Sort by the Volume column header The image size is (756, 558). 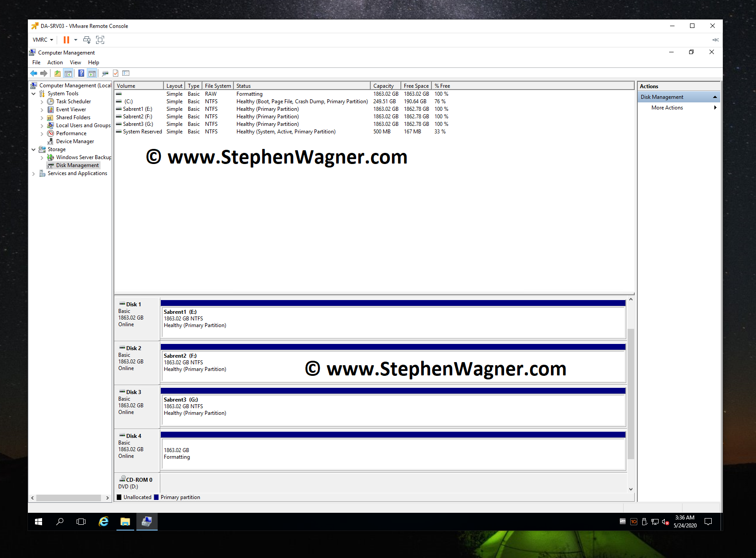[x=139, y=86]
